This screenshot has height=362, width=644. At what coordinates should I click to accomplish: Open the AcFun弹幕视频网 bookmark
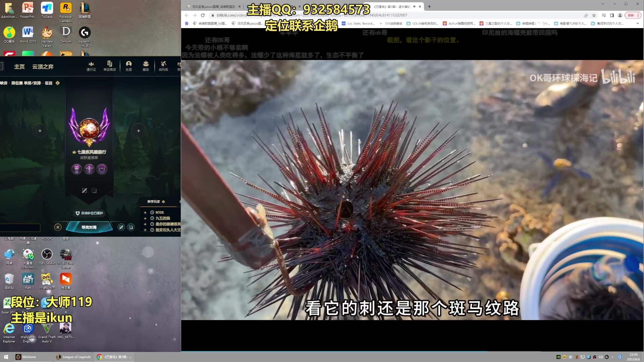[x=459, y=23]
